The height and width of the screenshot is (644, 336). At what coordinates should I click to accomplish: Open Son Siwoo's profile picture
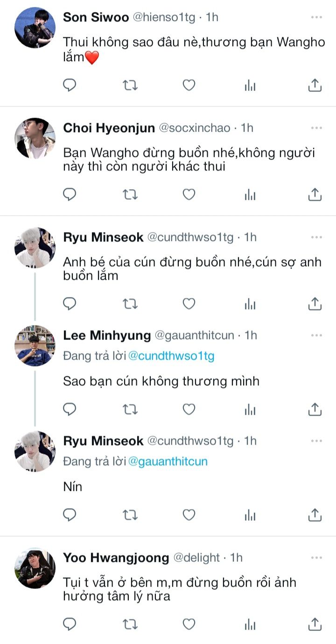coord(35,28)
